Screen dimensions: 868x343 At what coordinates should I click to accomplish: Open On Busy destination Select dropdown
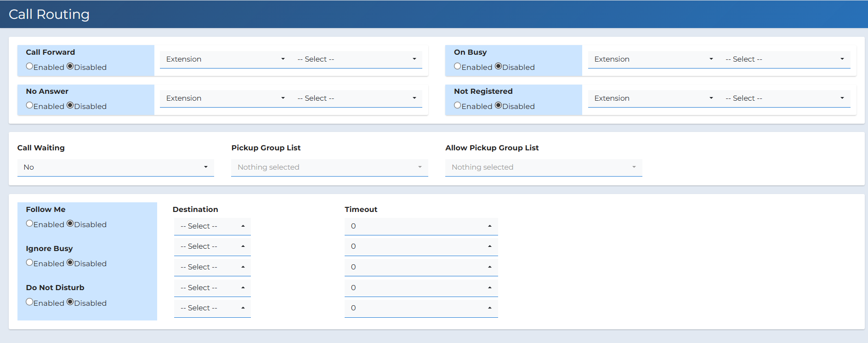click(x=784, y=59)
